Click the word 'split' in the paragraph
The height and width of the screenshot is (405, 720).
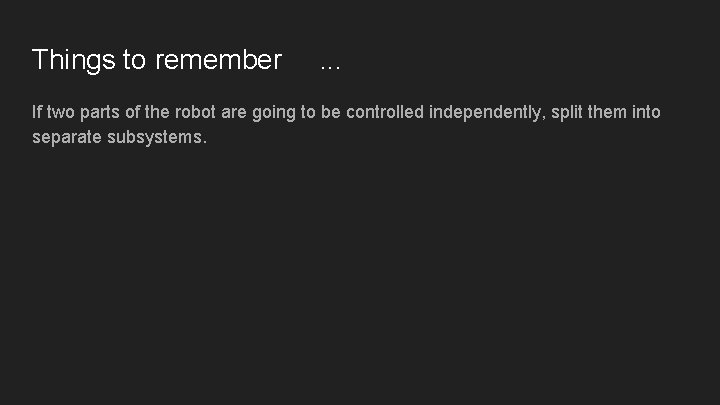pyautogui.click(x=567, y=113)
